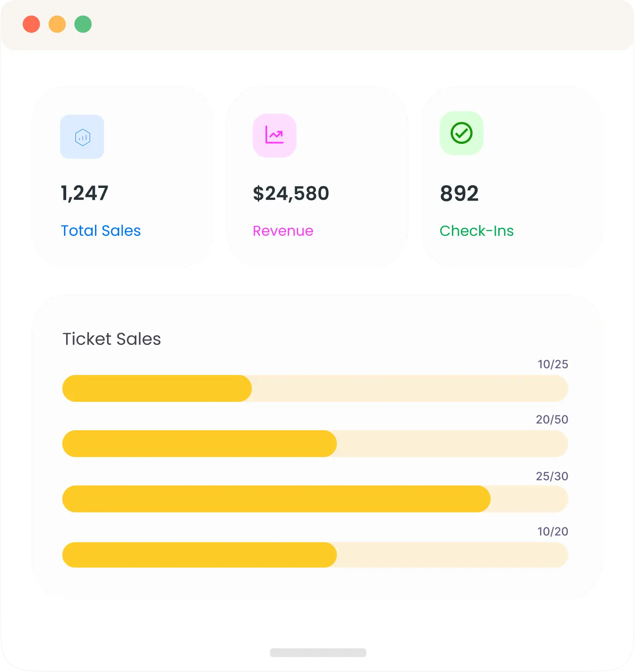The height and width of the screenshot is (672, 636).
Task: Click the blue hexagon chart icon
Action: point(82,137)
